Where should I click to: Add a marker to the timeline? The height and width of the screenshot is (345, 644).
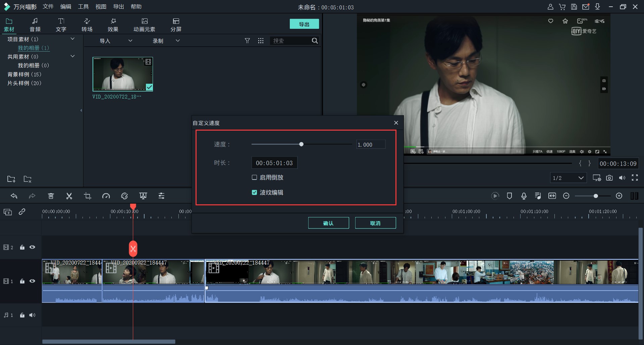[509, 196]
